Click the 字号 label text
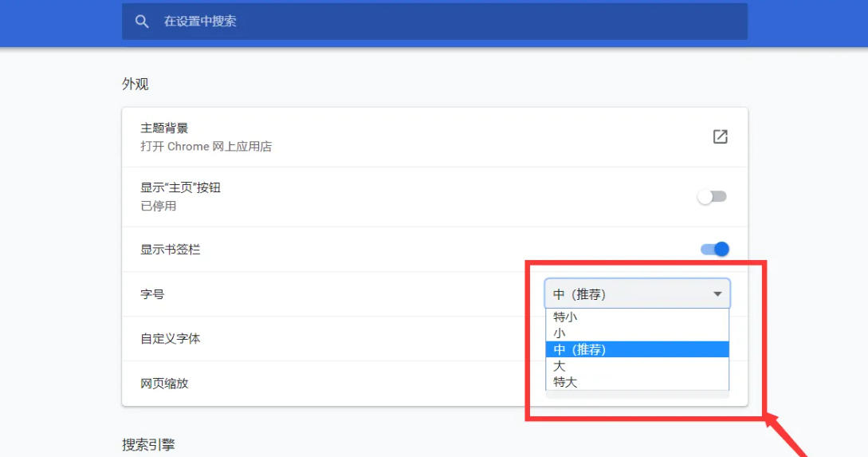 pos(152,294)
